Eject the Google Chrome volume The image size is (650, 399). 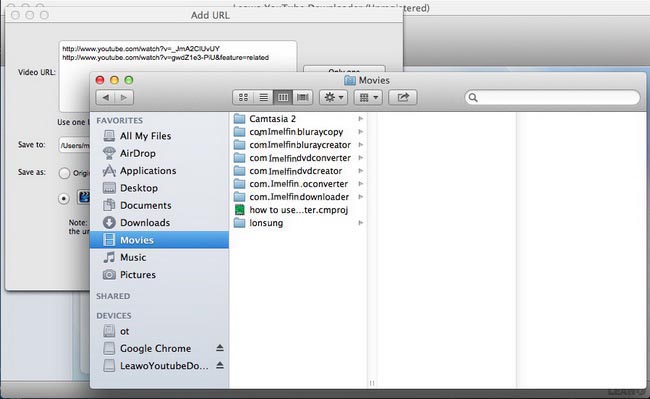pos(220,348)
